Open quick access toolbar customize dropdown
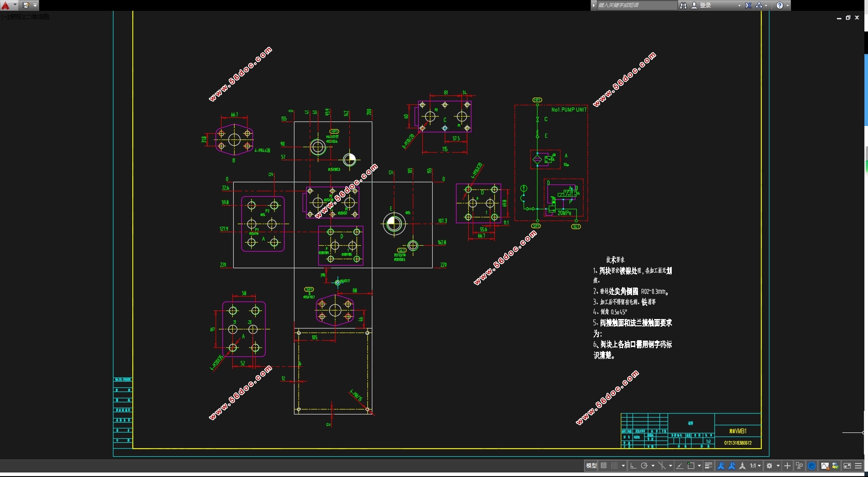This screenshot has width=868, height=477. coord(35,5)
